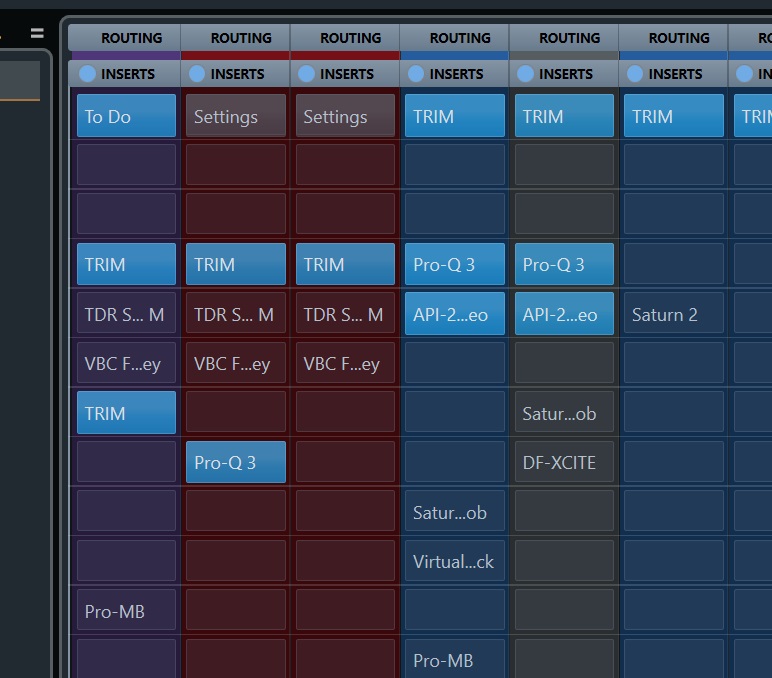
Task: Open Settings insert on the third channel
Action: (x=345, y=116)
